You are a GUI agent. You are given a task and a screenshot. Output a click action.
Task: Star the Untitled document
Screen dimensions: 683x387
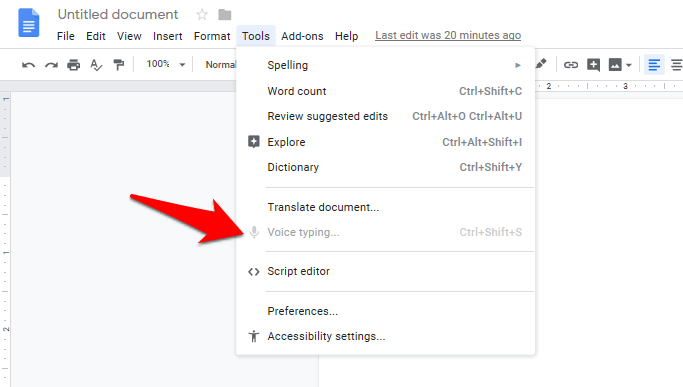point(202,15)
